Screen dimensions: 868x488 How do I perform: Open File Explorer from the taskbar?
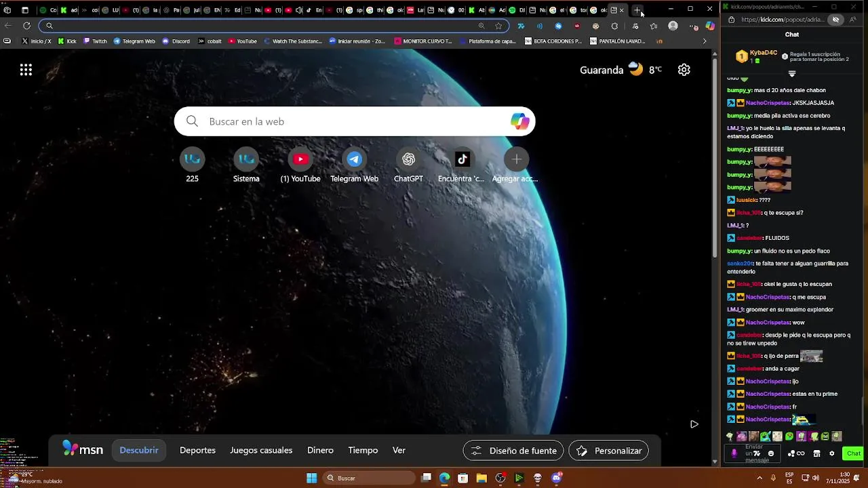481,478
